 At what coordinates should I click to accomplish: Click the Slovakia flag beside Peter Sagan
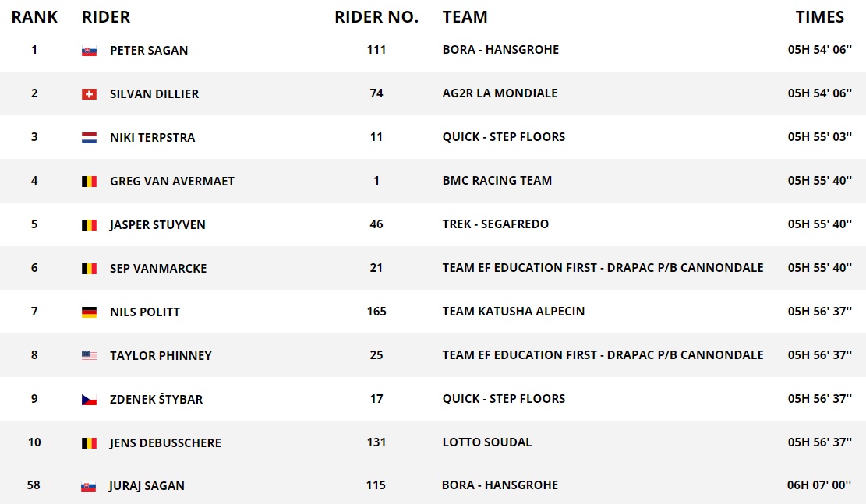89,51
